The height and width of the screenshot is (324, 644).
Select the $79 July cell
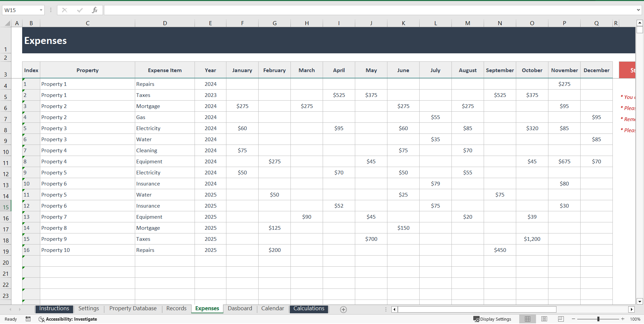pos(435,183)
